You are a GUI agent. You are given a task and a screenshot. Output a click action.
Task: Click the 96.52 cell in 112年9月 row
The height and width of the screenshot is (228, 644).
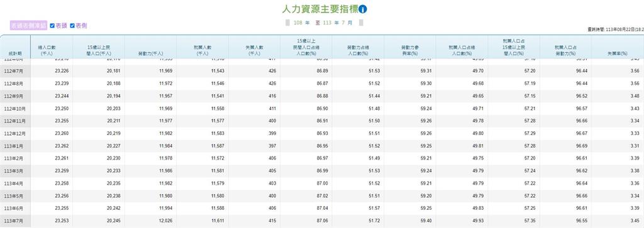(x=582, y=96)
